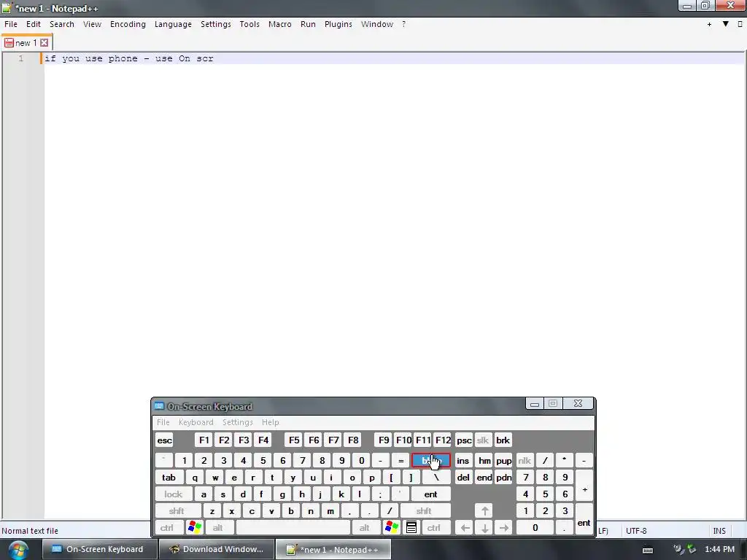Switch to On-Screen Keyboard taskbar button
Viewport: 747px width, 560px height.
coord(100,550)
